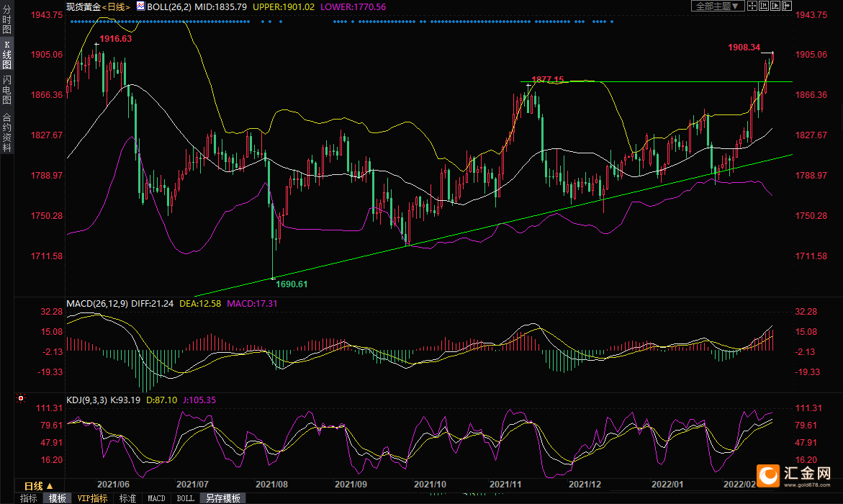
Task: Select the 模板 bottom tab
Action: coord(57,499)
